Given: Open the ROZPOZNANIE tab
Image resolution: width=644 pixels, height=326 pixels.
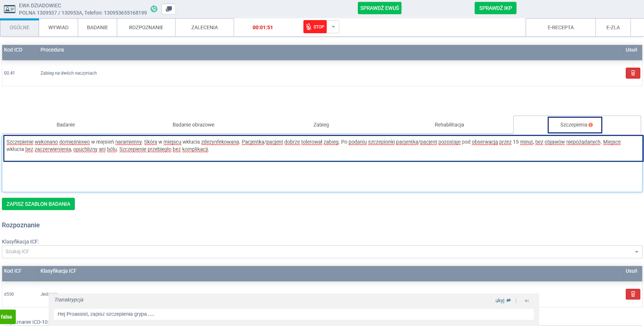Looking at the screenshot, I should (146, 27).
